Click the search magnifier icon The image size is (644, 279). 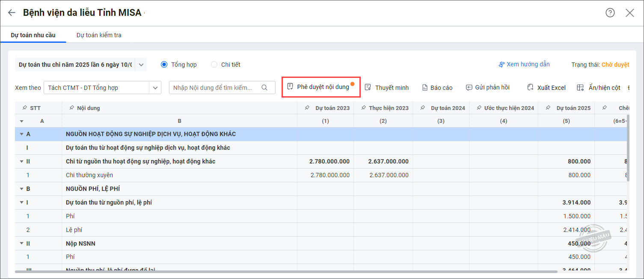click(x=264, y=88)
